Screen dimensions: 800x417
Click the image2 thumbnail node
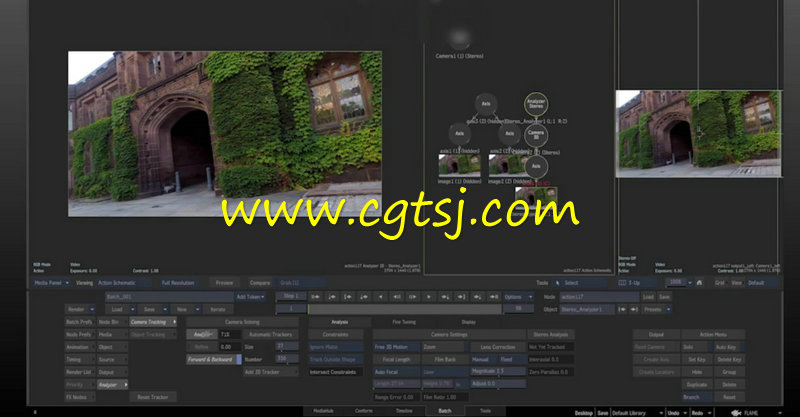click(x=505, y=165)
